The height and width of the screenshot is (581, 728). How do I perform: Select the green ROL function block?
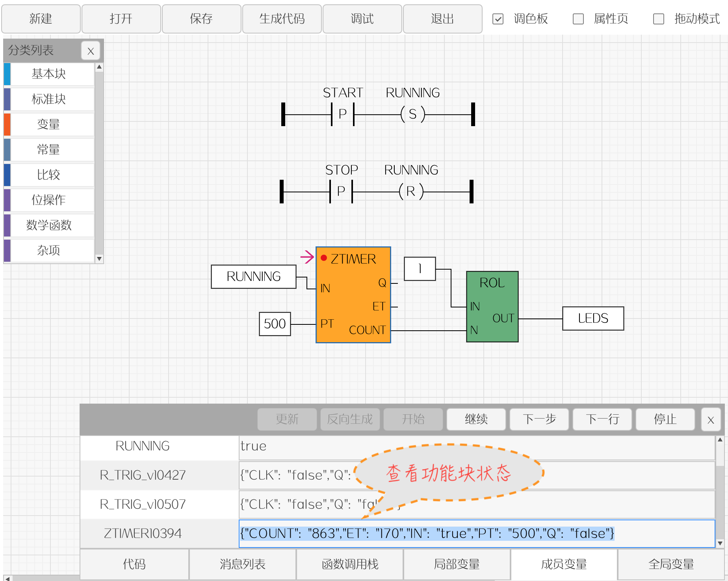[492, 307]
